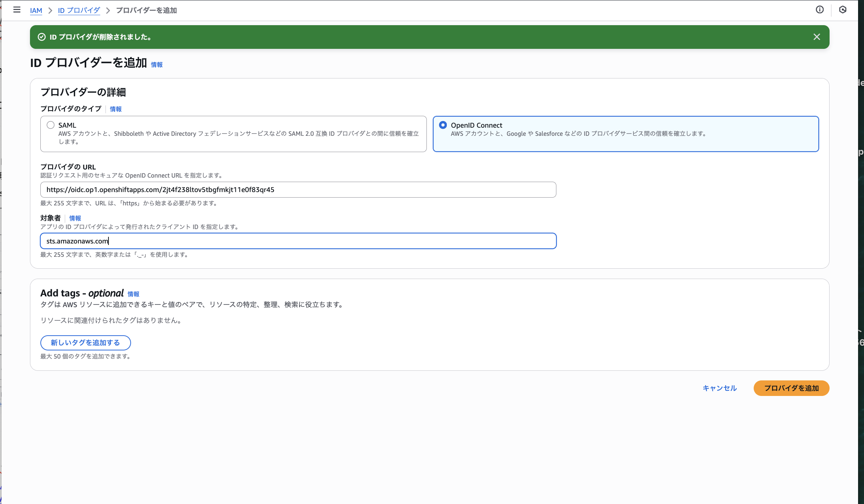The image size is (864, 504).
Task: Click the hexagon settings icon top right
Action: 843,10
